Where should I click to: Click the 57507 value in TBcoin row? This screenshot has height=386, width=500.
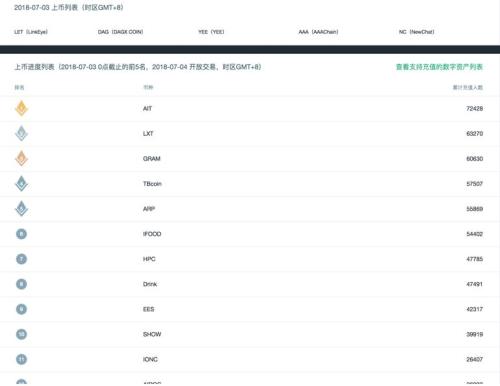pyautogui.click(x=475, y=184)
